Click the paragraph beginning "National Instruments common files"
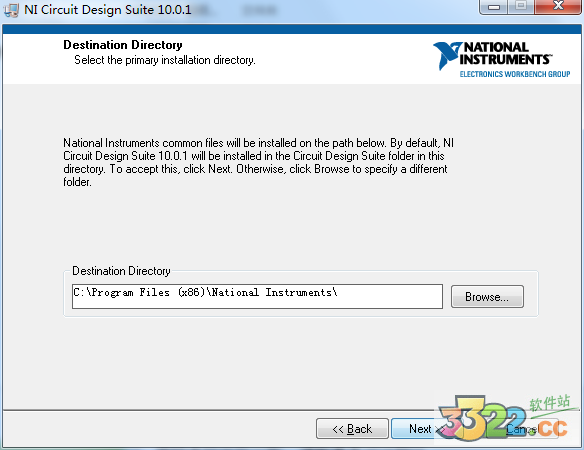Viewport: 584px width, 450px height. pos(258,162)
